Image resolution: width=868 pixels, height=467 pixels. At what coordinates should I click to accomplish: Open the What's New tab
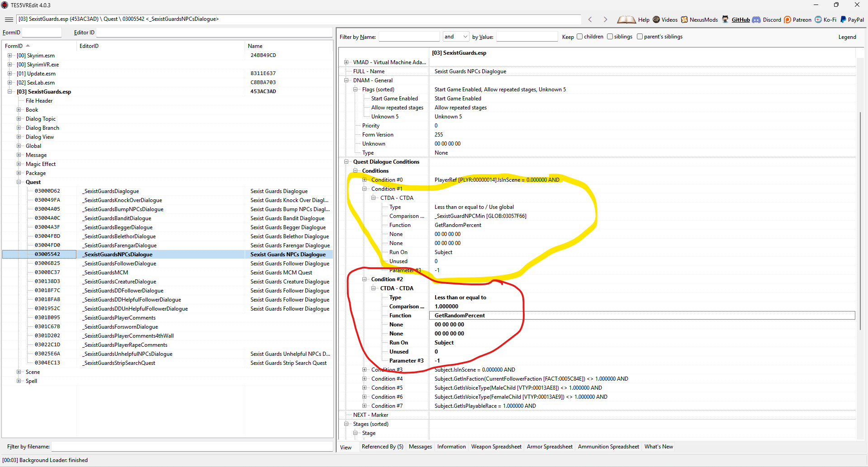[659, 447]
